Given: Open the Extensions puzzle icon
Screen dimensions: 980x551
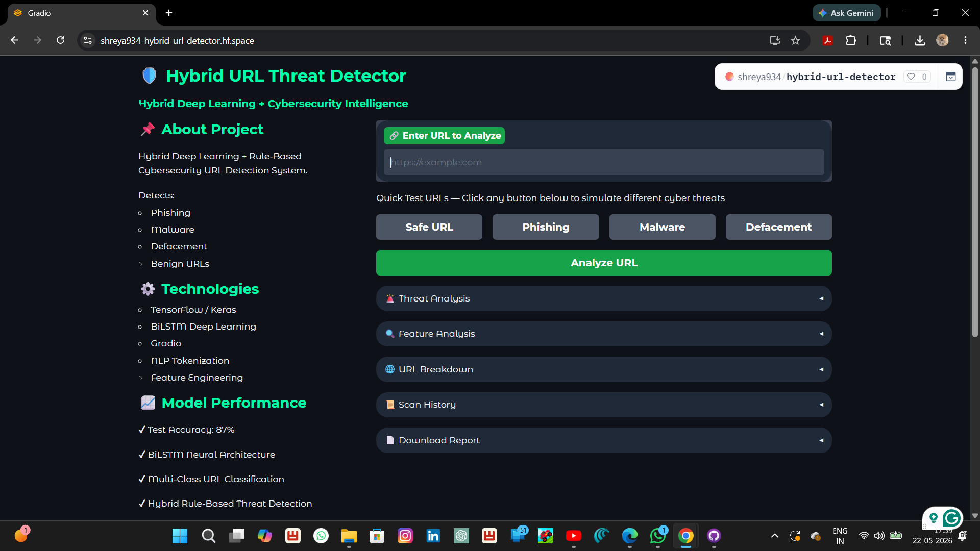Looking at the screenshot, I should pos(851,40).
